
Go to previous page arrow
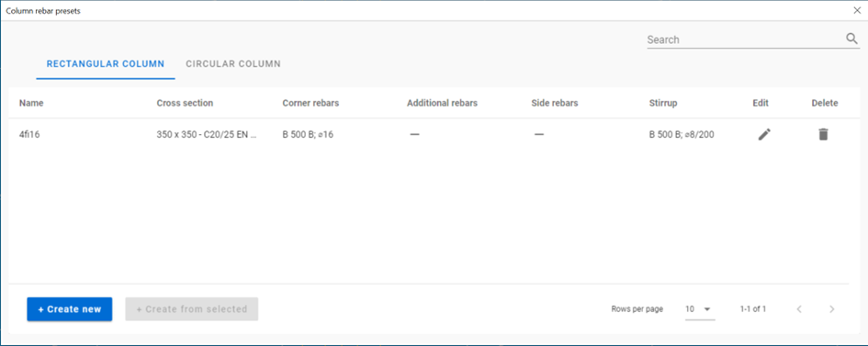click(x=799, y=309)
